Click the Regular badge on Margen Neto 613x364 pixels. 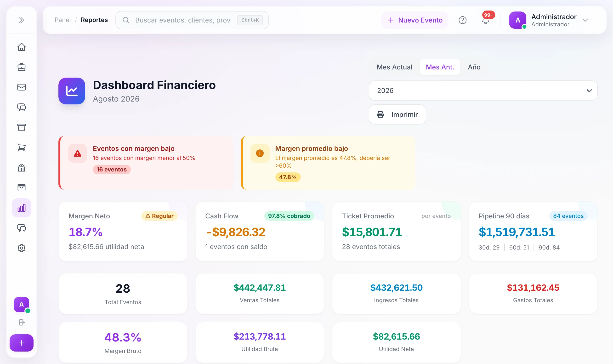[159, 216]
